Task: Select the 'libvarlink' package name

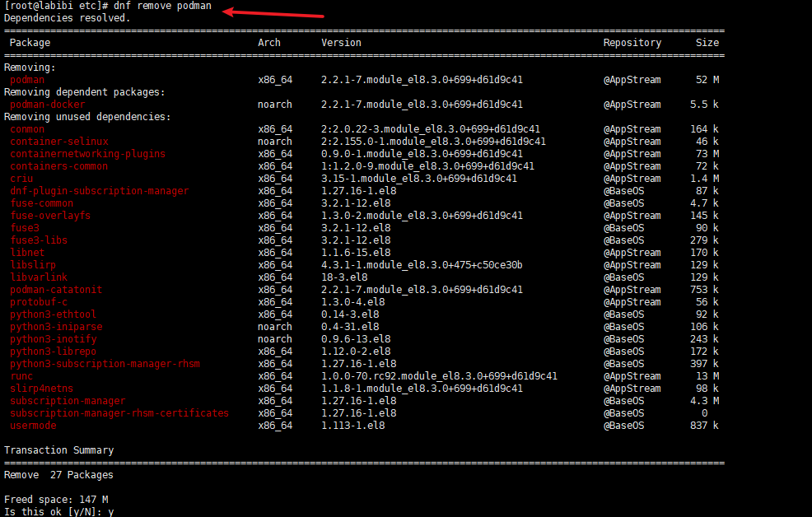Action: click(x=39, y=277)
